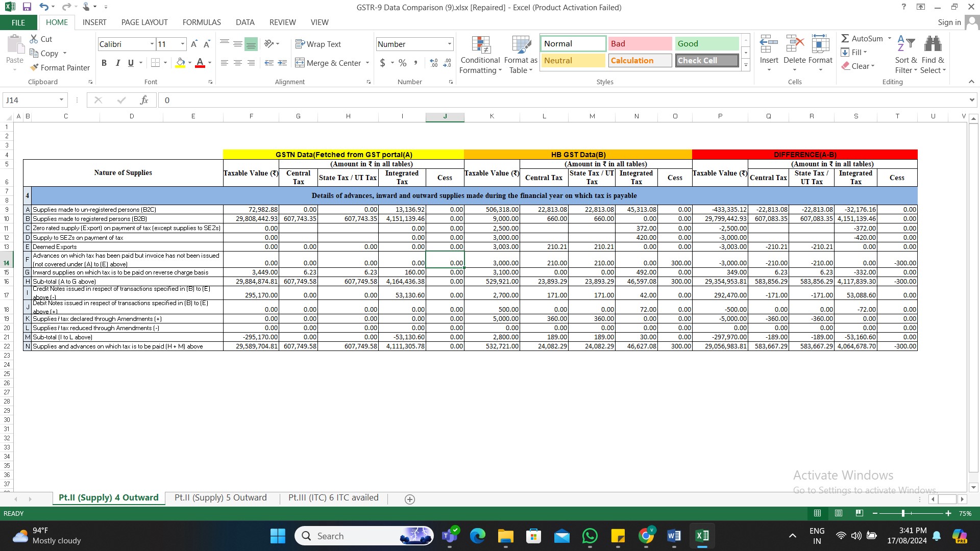The height and width of the screenshot is (551, 980).
Task: Click the Paste clipboard icon
Action: coord(15,45)
